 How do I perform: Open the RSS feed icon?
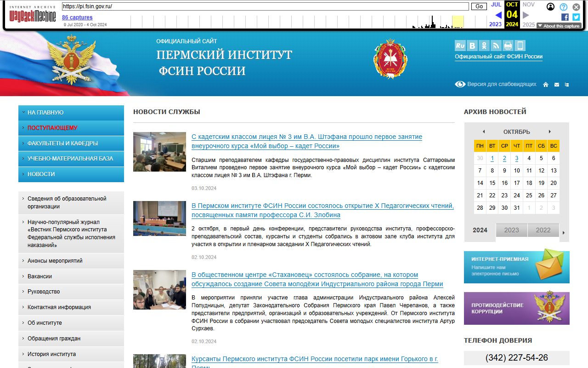pyautogui.click(x=496, y=46)
